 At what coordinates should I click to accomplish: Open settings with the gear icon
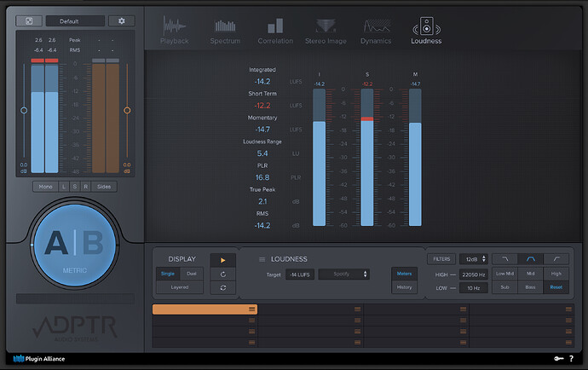122,21
